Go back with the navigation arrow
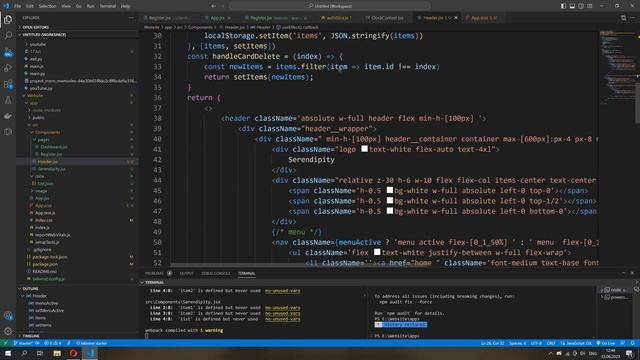This screenshot has height=360, width=640. click(x=213, y=6)
